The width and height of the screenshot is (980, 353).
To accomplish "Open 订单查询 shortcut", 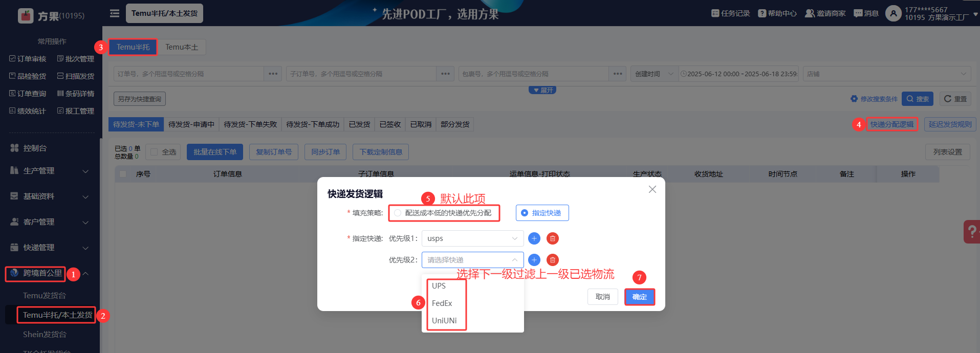I will [28, 94].
